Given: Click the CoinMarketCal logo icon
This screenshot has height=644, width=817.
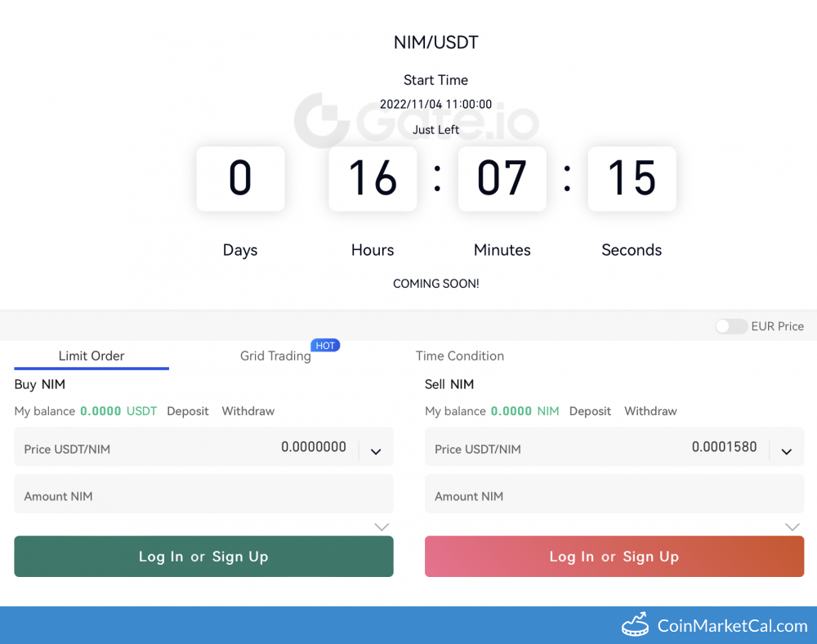Looking at the screenshot, I should pos(635,625).
